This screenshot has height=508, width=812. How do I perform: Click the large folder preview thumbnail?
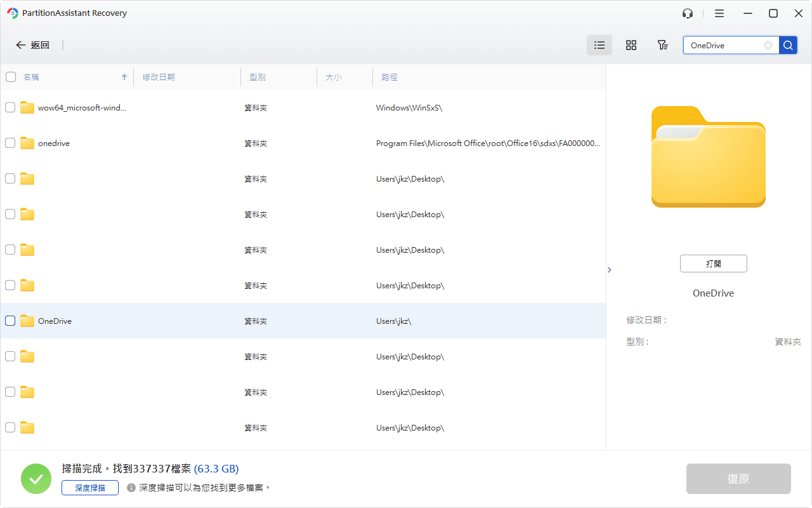pos(709,157)
